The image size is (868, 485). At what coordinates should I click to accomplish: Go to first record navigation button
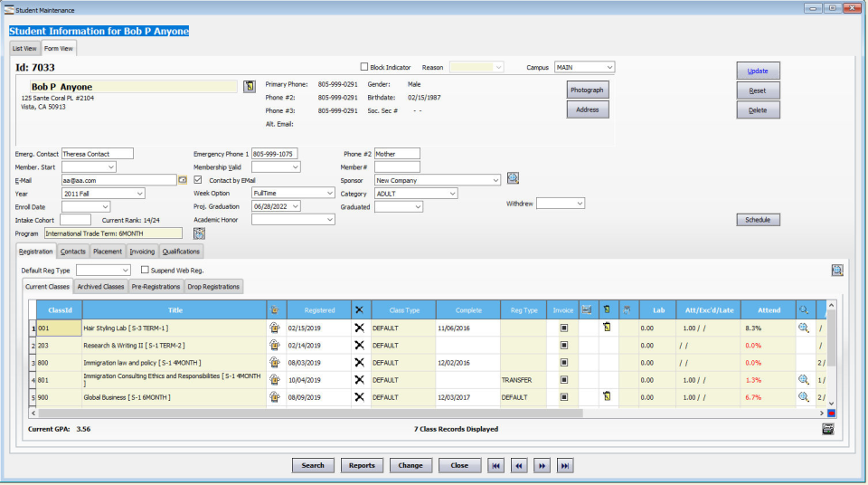click(x=496, y=466)
